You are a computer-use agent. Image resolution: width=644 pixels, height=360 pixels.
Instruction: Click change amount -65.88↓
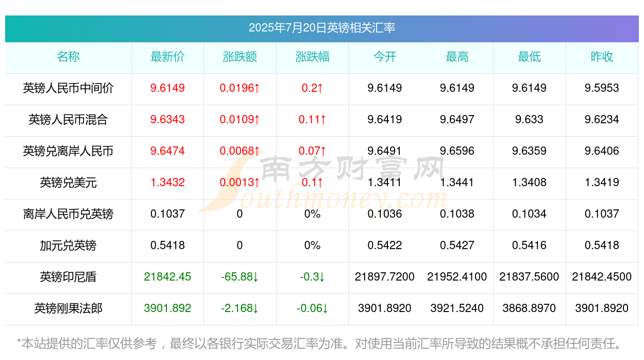tap(240, 277)
